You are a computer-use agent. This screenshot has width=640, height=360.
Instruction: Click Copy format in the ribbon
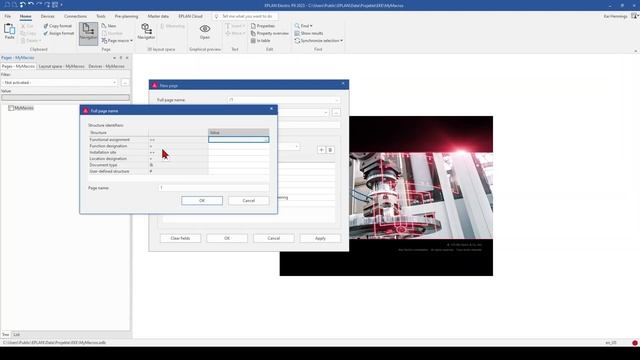[58, 26]
